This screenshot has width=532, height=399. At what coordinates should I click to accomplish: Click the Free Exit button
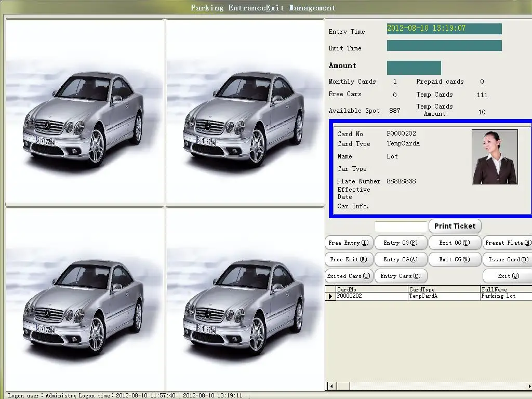click(x=349, y=259)
